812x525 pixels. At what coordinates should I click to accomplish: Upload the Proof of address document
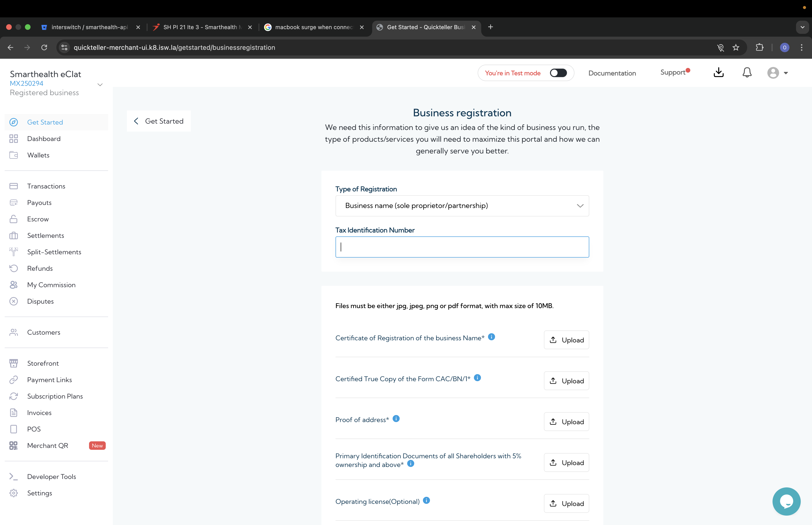pyautogui.click(x=566, y=422)
